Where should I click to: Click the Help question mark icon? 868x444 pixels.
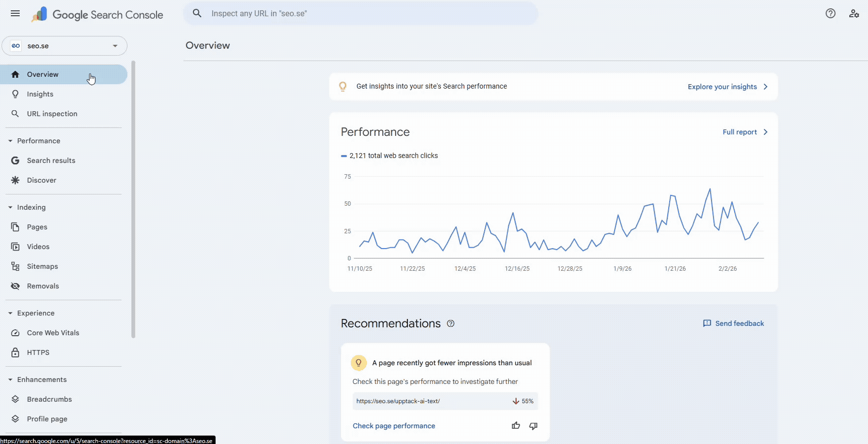tap(830, 14)
